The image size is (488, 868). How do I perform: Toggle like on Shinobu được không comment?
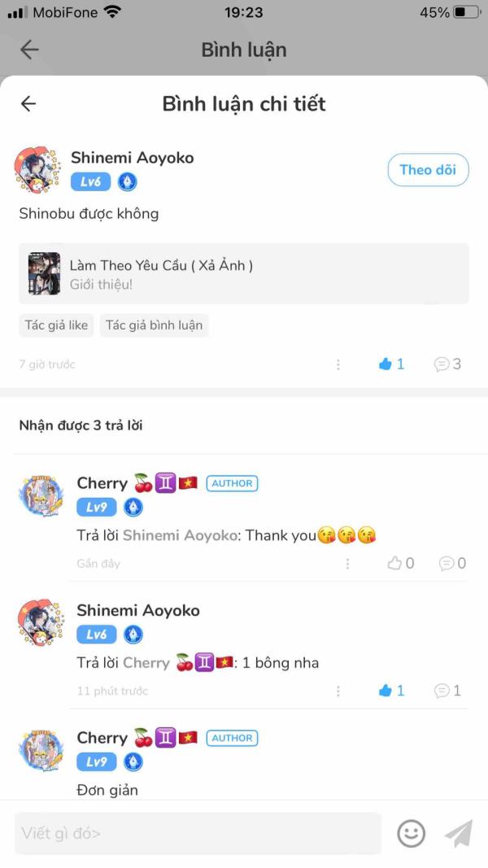(392, 364)
